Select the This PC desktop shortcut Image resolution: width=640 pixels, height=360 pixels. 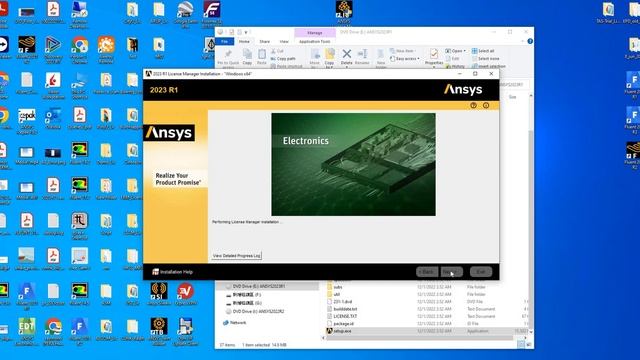point(80,85)
